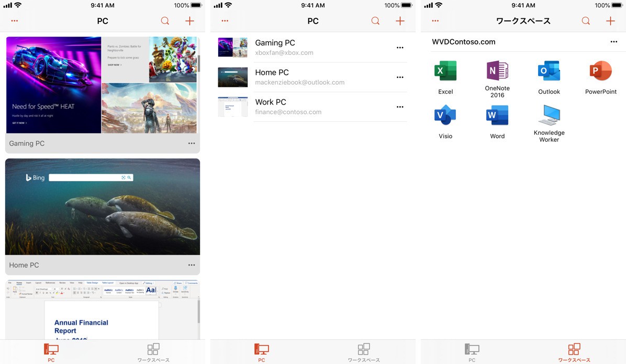Select the Home PC list entry title

click(272, 72)
